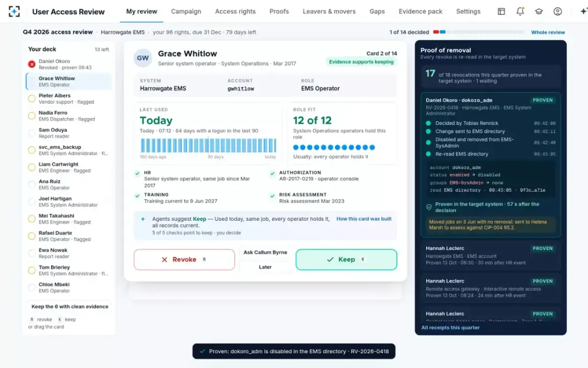Open Hannah Leclerc Harrowgate EMS account receipt
Viewport: 588px width, 368px height.
[x=490, y=255]
